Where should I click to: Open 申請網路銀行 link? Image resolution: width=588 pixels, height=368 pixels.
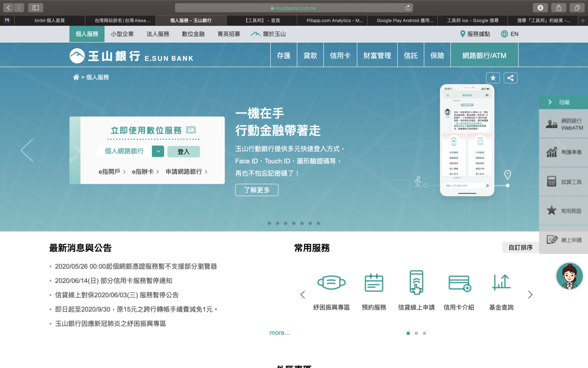point(187,172)
